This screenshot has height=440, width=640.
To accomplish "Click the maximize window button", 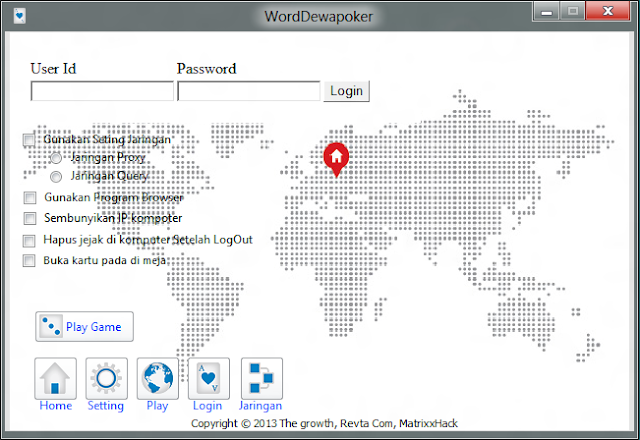I will (573, 11).
